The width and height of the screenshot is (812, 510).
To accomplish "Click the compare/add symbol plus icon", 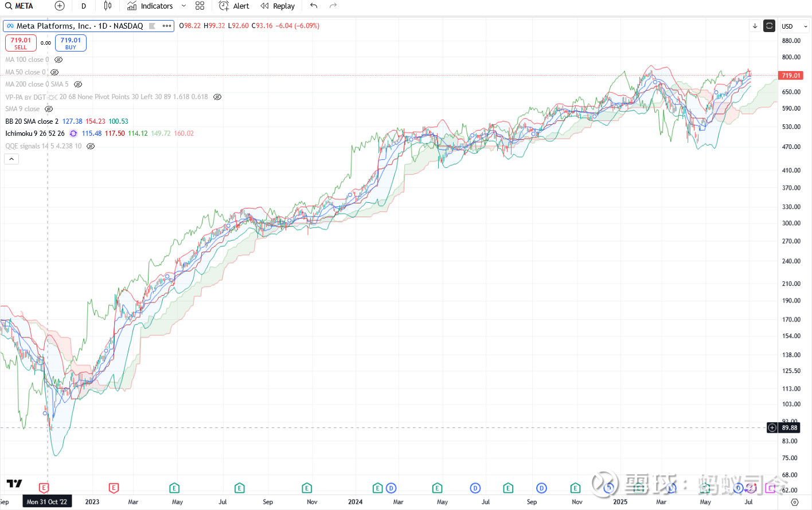I will tap(59, 6).
